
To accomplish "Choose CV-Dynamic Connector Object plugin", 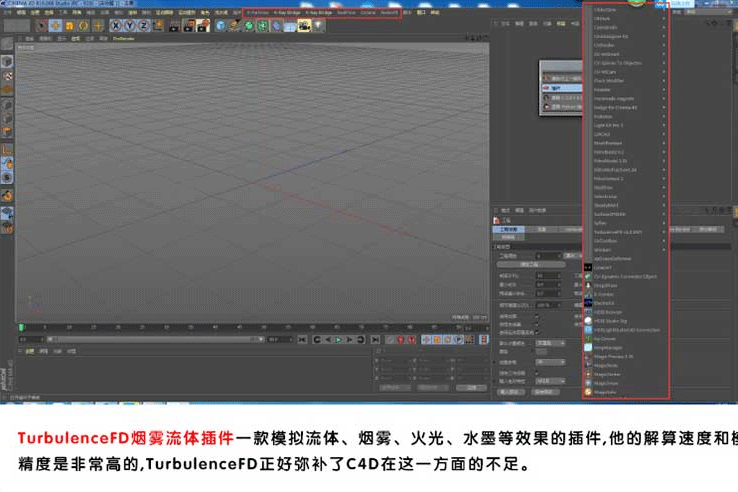I will [x=627, y=277].
